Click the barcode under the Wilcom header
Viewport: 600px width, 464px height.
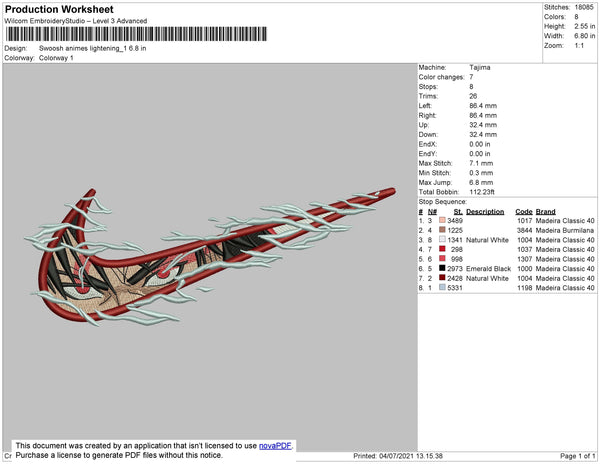tap(136, 34)
